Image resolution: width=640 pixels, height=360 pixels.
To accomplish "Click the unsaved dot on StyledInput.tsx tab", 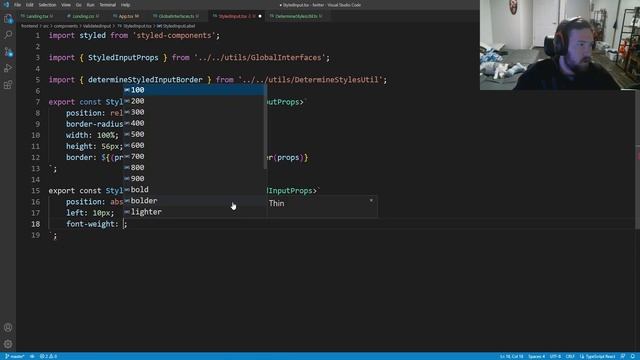I will click(260, 16).
